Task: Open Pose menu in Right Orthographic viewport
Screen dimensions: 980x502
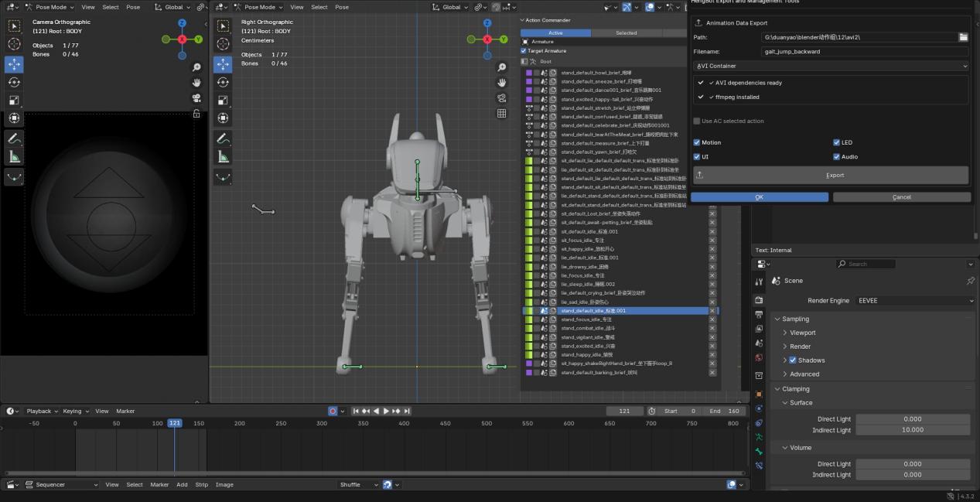Action: point(342,7)
